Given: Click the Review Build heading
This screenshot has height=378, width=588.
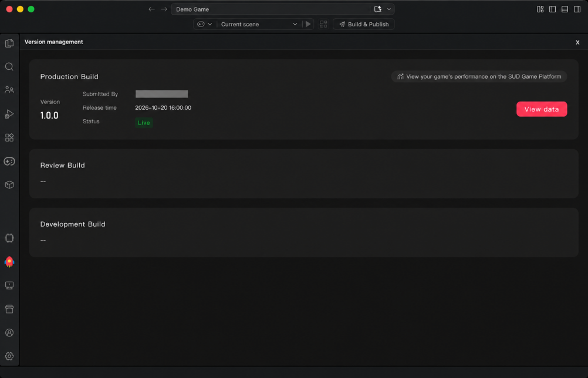Looking at the screenshot, I should tap(63, 166).
